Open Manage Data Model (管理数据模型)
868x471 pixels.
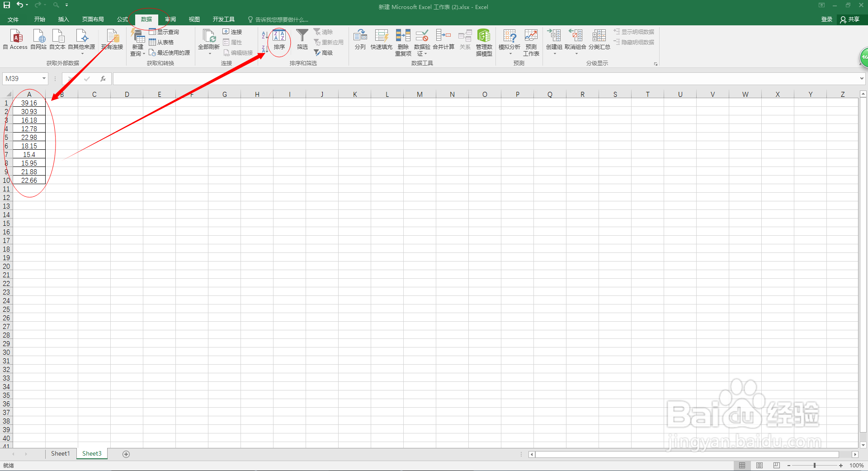pyautogui.click(x=484, y=42)
